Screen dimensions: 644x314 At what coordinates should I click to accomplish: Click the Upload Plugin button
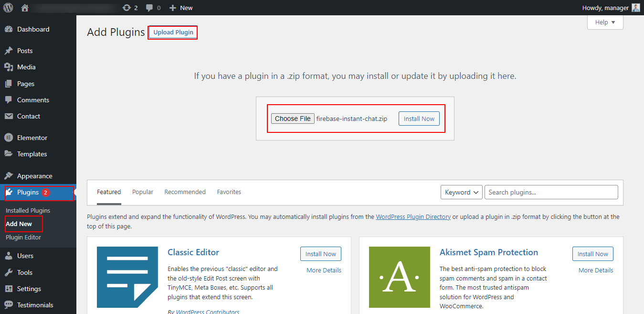pos(173,32)
